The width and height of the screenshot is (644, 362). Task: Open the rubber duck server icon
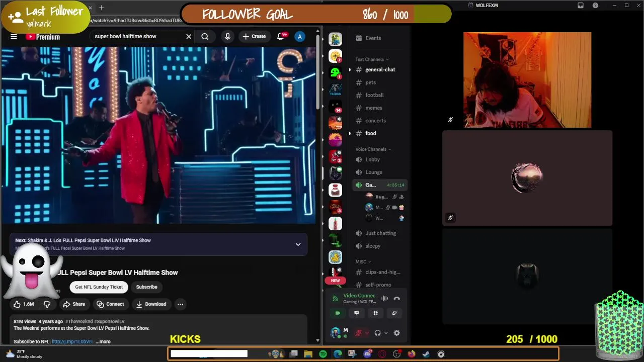pyautogui.click(x=335, y=257)
